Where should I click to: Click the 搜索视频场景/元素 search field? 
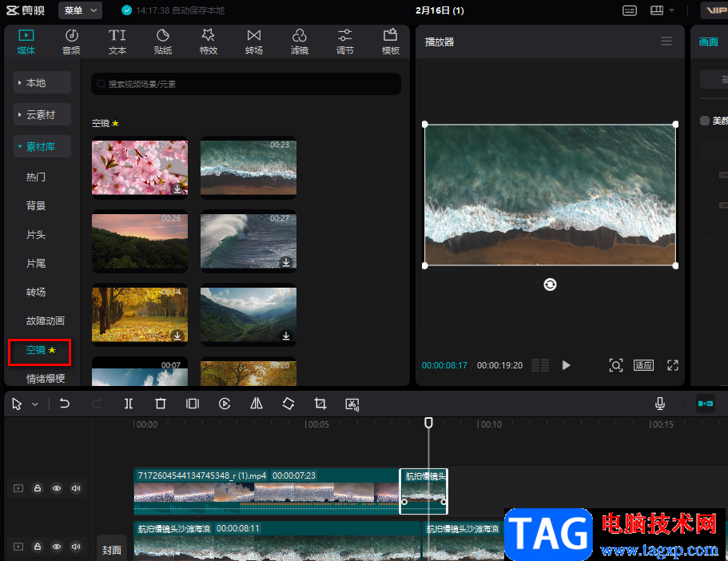click(246, 84)
